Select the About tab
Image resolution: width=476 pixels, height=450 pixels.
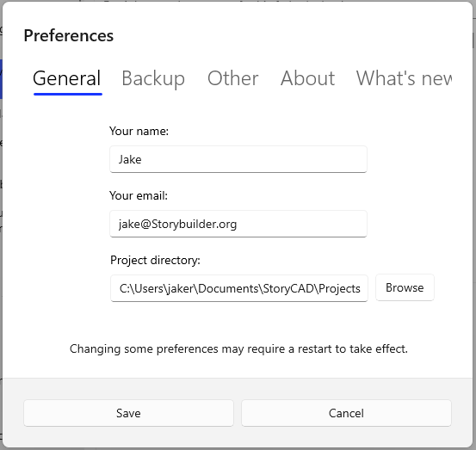pyautogui.click(x=307, y=78)
